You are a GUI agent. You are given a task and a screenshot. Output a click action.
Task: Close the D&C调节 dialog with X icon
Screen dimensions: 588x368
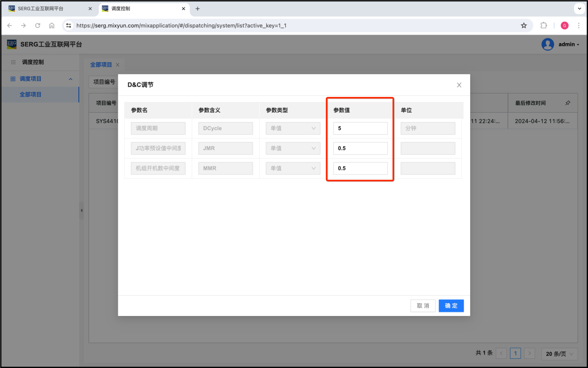point(459,85)
